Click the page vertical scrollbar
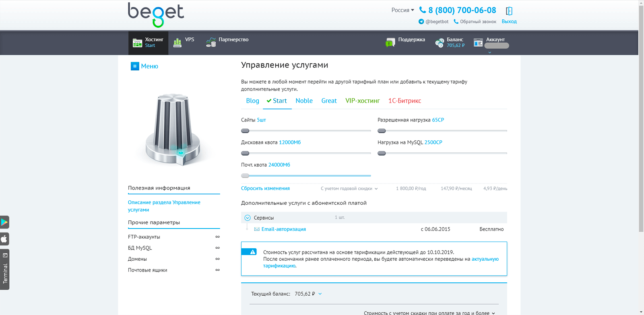The width and height of the screenshot is (644, 315). coord(641,119)
